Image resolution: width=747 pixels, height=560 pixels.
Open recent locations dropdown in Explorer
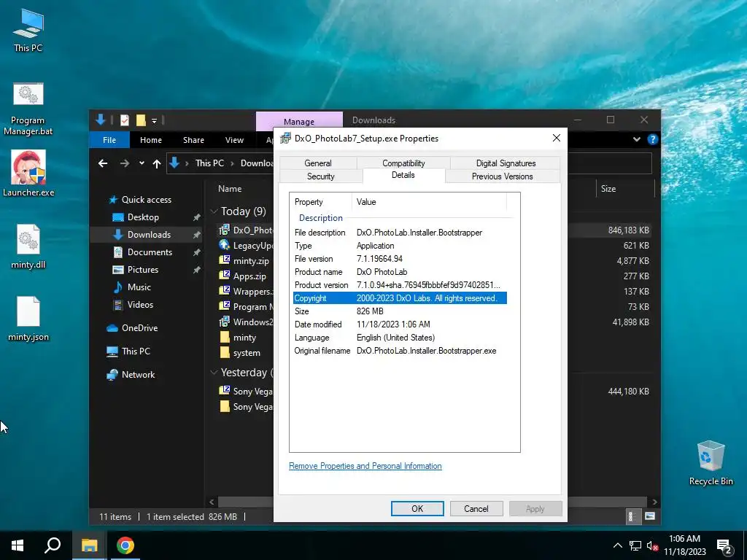click(142, 163)
